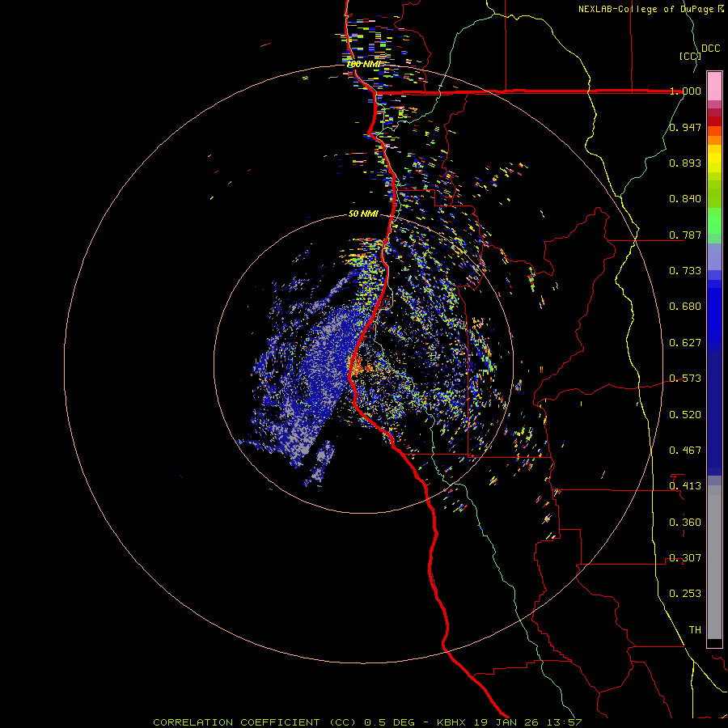The width and height of the screenshot is (728, 728).
Task: Click the gray segment of the color scale
Action: (x=714, y=562)
